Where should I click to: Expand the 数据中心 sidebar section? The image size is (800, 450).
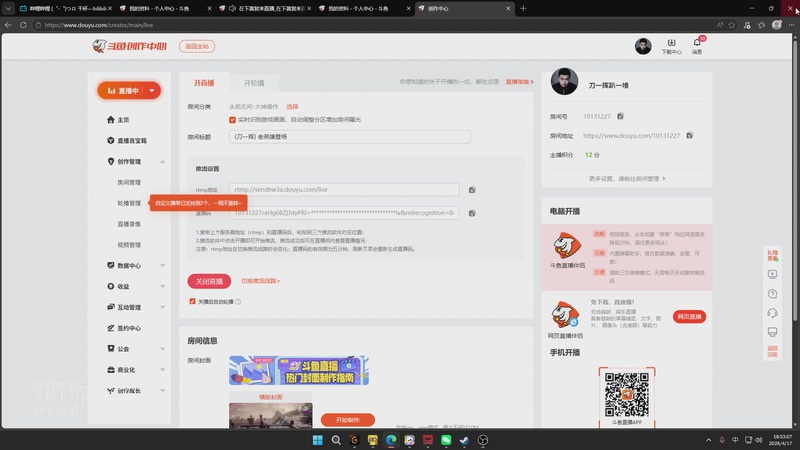point(162,266)
